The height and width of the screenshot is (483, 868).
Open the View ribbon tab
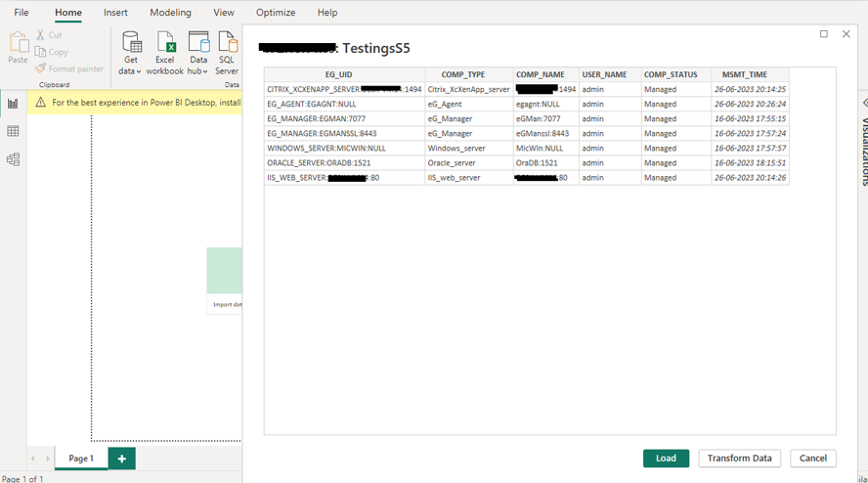(x=224, y=12)
